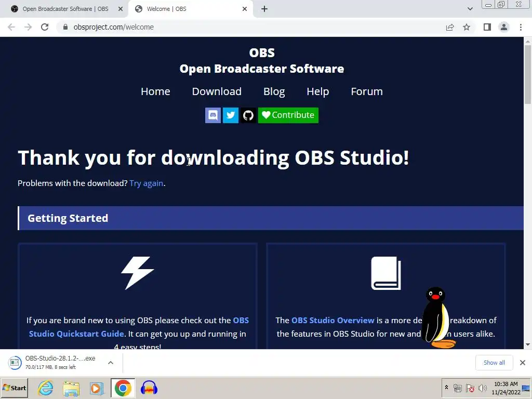
Task: Close the downloads bar
Action: (523, 363)
